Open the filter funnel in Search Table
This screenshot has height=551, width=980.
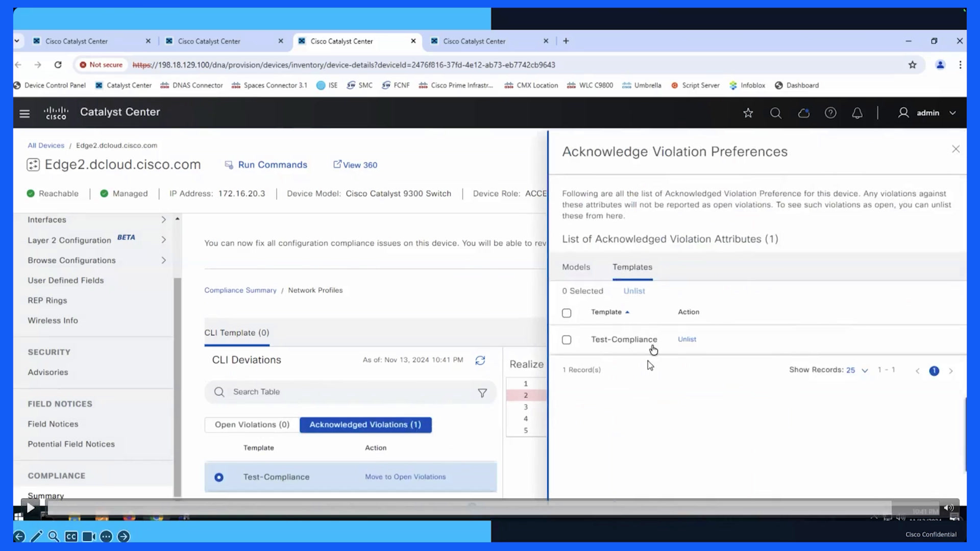tap(482, 393)
